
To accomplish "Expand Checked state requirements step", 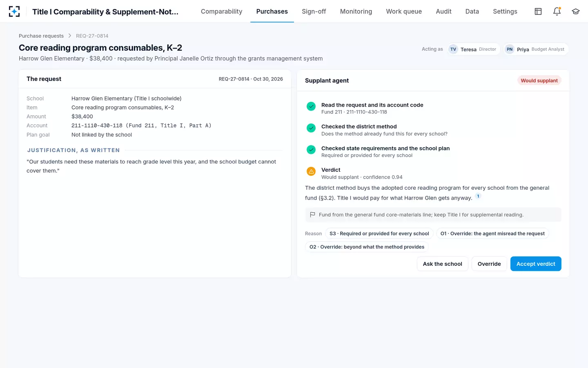I will 433,152.
